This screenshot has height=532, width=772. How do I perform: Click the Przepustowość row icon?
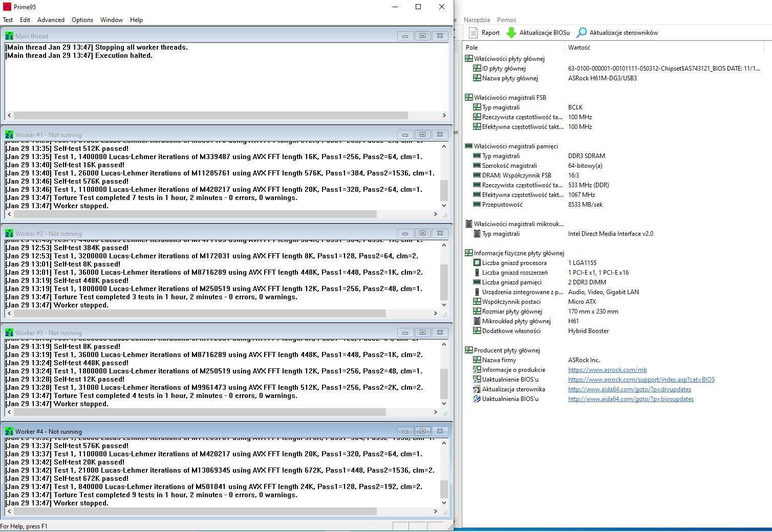pos(477,205)
